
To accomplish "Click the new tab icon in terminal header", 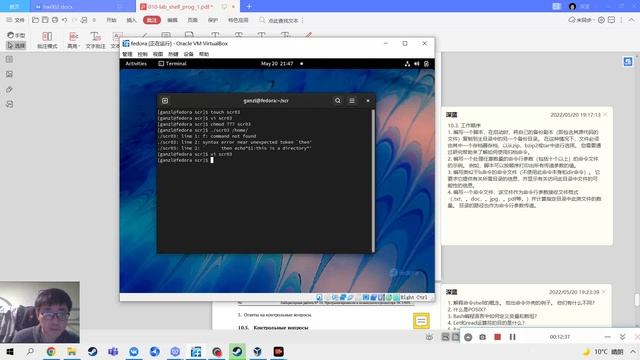I will pyautogui.click(x=165, y=100).
